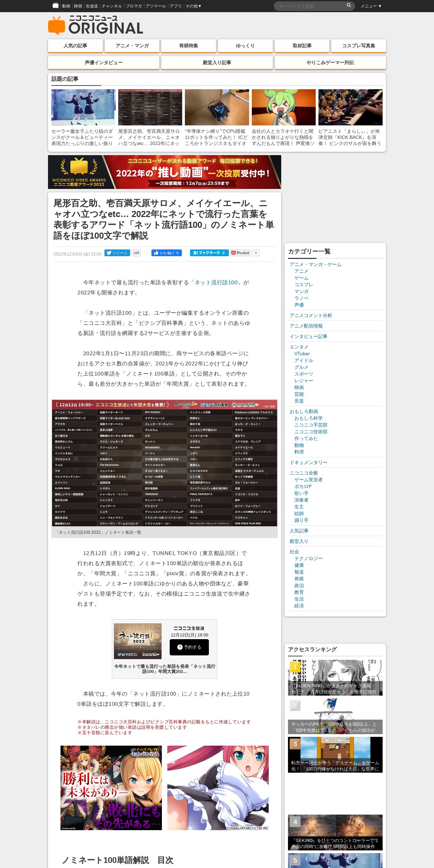Open ranking 3 デスゲーム article

click(x=335, y=755)
